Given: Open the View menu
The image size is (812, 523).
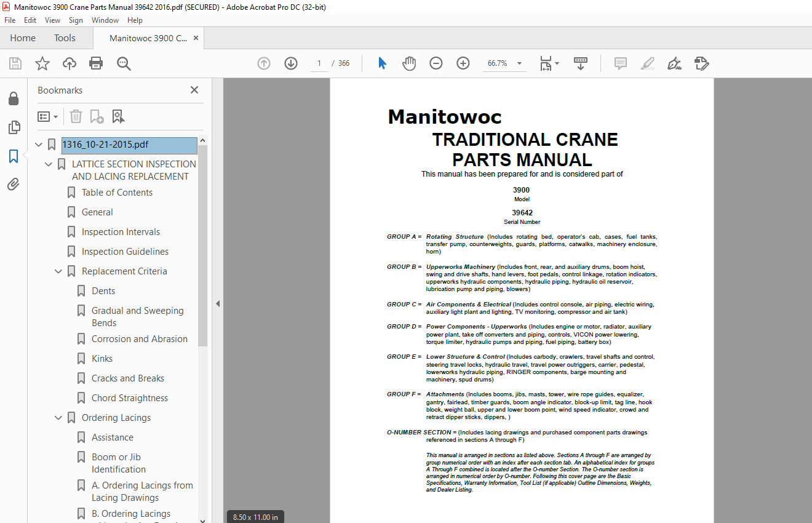Looking at the screenshot, I should (x=52, y=20).
